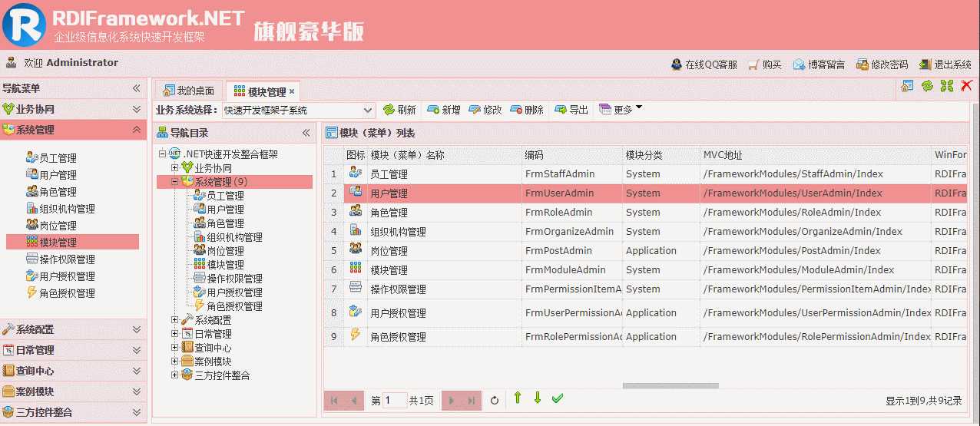This screenshot has height=426, width=980.
Task: Click the 修改 edit toolbar button
Action: click(x=485, y=110)
